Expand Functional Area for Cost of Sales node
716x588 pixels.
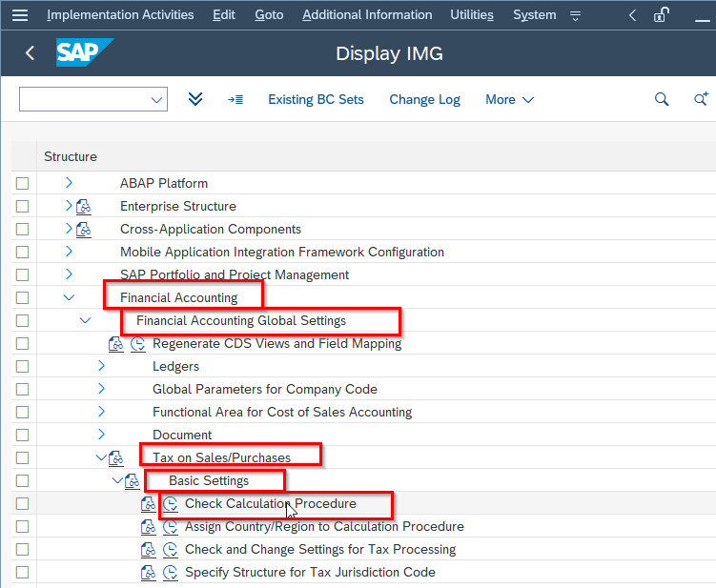click(101, 412)
